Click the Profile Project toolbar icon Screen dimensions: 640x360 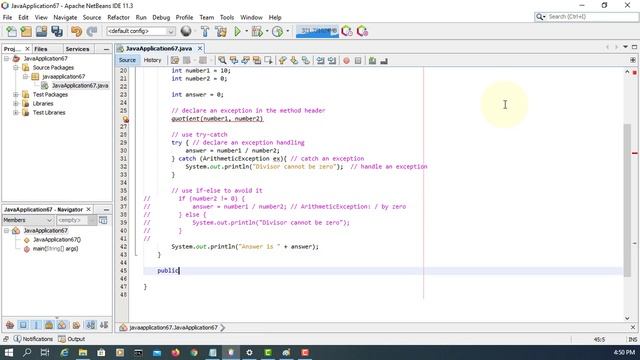278,31
